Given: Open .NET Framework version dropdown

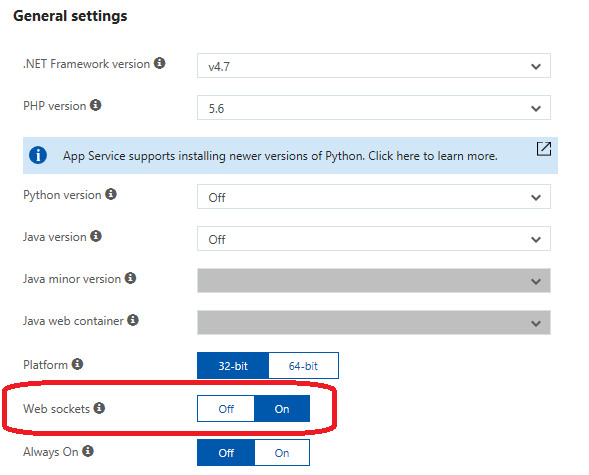Looking at the screenshot, I should 374,66.
